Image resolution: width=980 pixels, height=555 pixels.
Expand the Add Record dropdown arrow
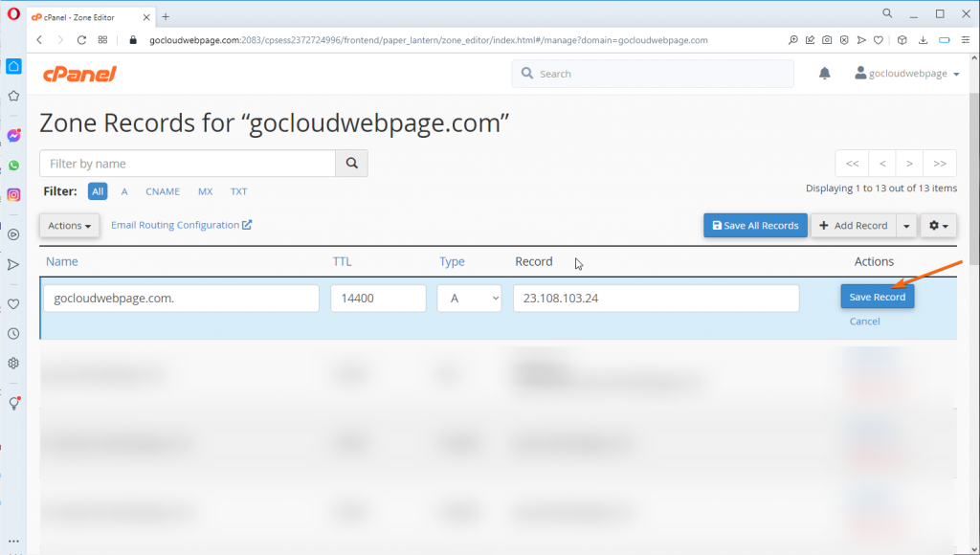[904, 225]
